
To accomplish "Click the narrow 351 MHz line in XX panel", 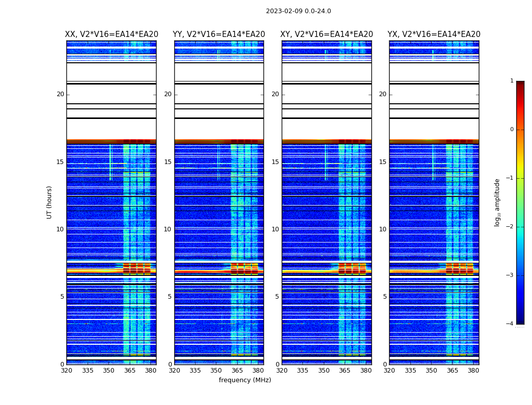I will (110, 162).
